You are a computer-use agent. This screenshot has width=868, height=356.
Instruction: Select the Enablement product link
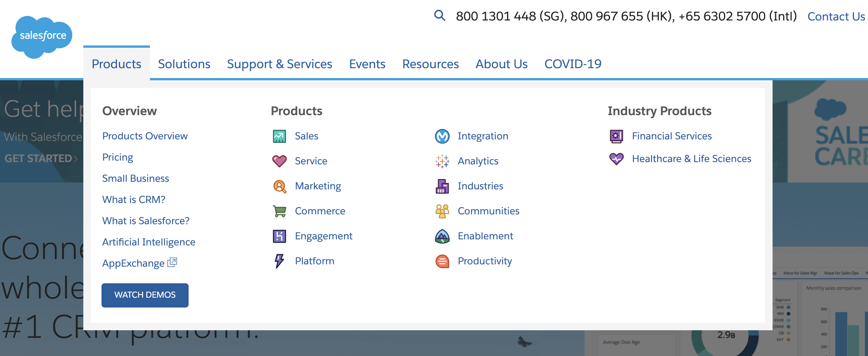point(485,236)
